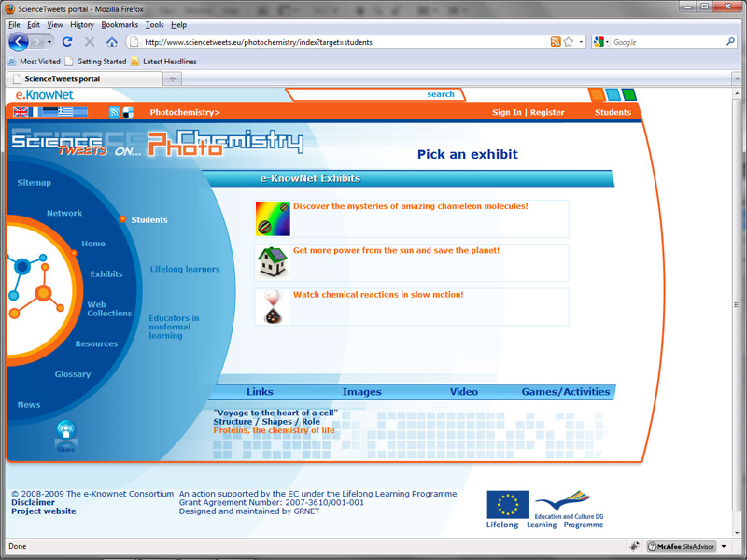
Task: Open Discover the mysteries of chameleon molecules link
Action: (x=410, y=206)
